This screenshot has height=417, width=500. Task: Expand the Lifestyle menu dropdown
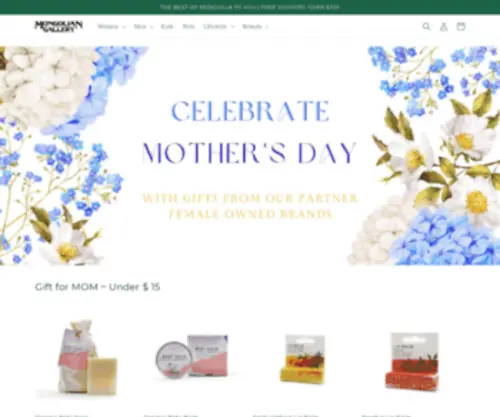(219, 27)
